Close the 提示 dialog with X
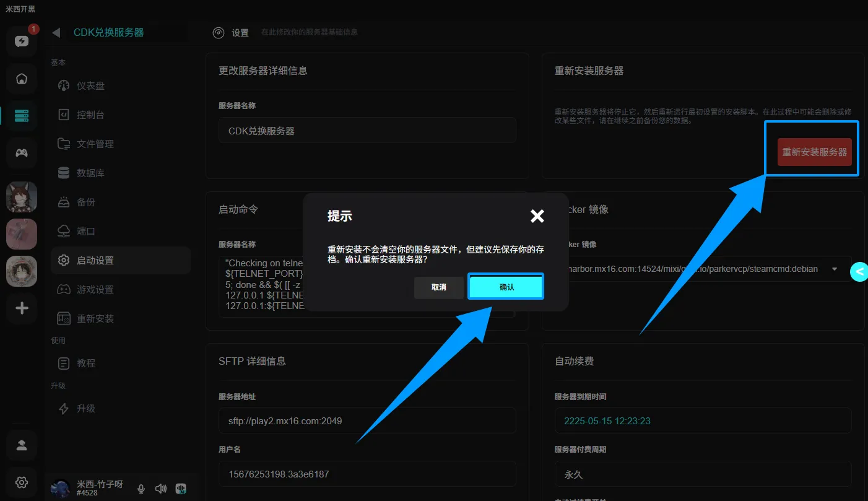The width and height of the screenshot is (868, 501). pos(537,216)
